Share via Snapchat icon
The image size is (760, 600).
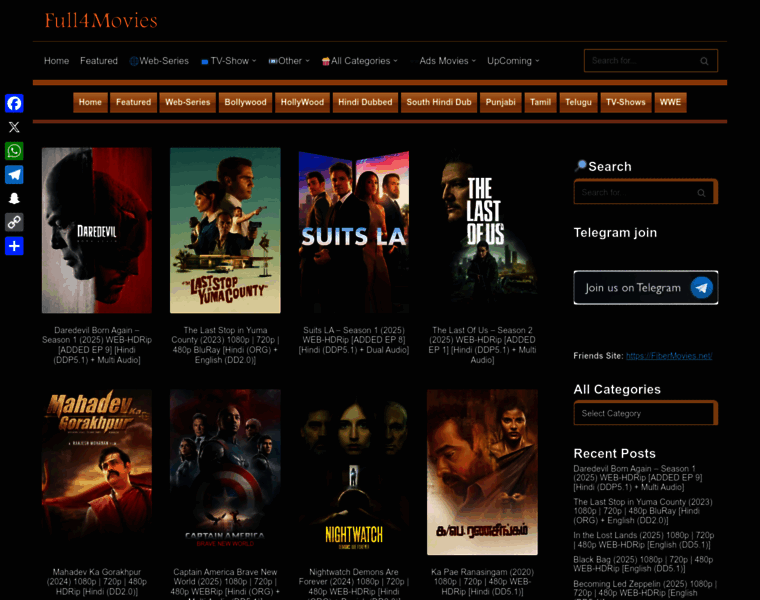coord(14,198)
